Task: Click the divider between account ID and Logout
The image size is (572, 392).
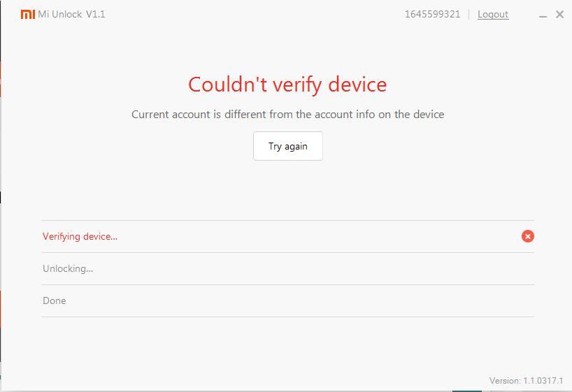Action: click(469, 15)
